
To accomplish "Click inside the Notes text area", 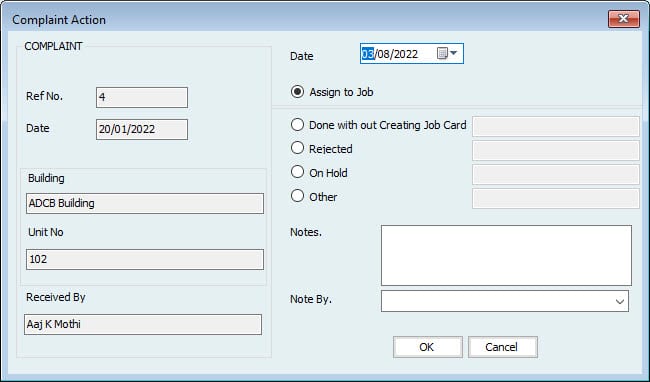I will tap(506, 255).
